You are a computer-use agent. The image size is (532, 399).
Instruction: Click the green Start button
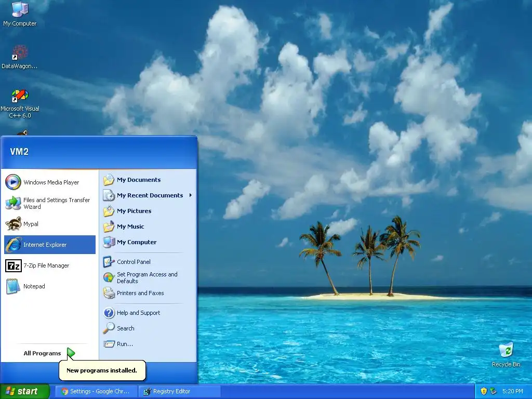point(24,392)
